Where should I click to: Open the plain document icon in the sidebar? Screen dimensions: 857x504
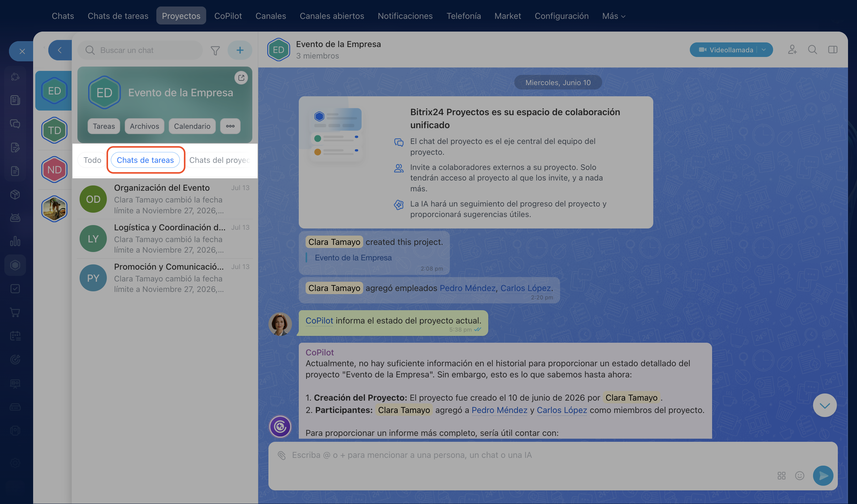tap(15, 171)
